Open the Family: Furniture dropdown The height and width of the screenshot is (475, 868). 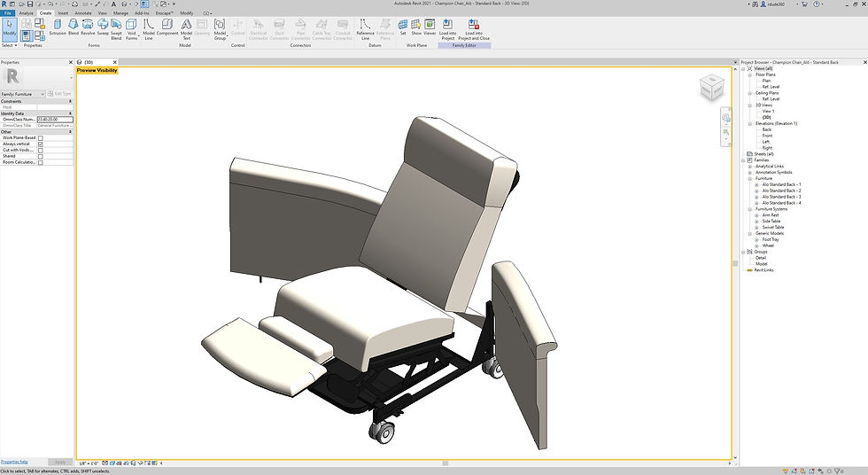pos(23,94)
